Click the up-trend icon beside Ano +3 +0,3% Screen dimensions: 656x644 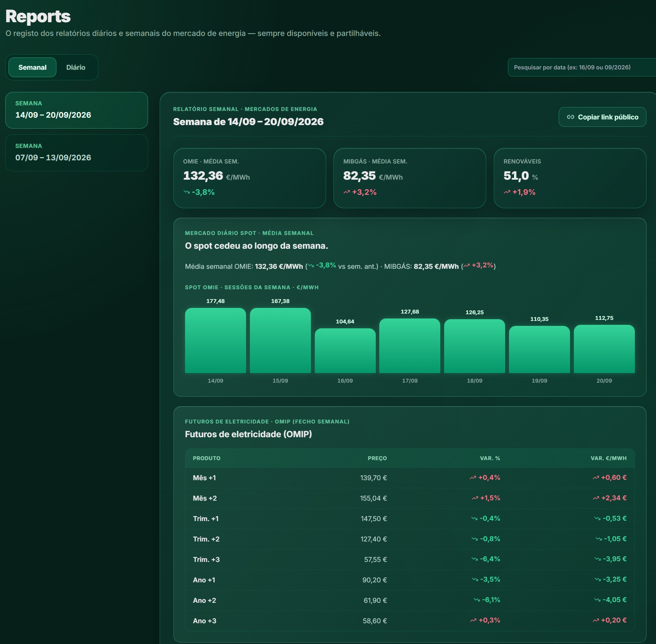point(473,620)
